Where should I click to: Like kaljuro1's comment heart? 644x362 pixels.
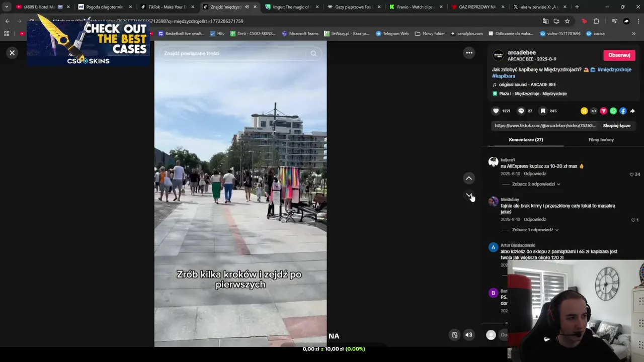coord(632,174)
